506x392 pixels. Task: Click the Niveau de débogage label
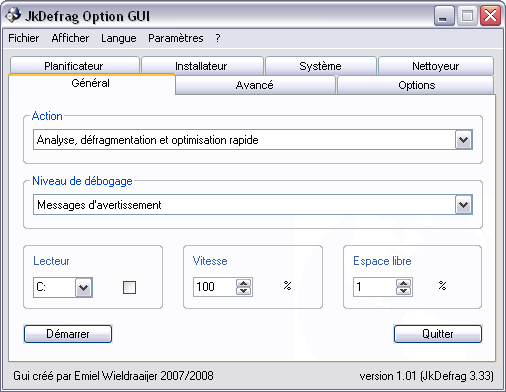[82, 181]
